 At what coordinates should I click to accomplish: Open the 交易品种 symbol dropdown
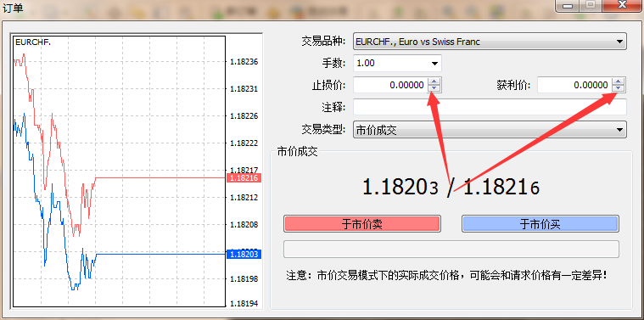tap(490, 41)
